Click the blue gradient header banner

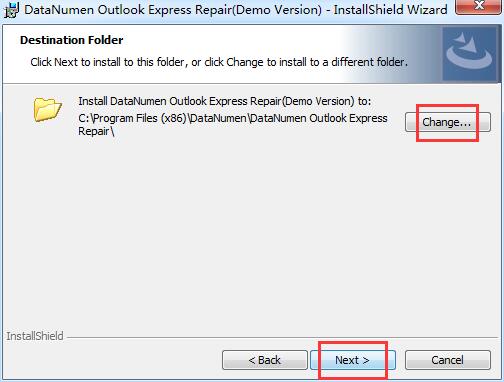(393, 55)
